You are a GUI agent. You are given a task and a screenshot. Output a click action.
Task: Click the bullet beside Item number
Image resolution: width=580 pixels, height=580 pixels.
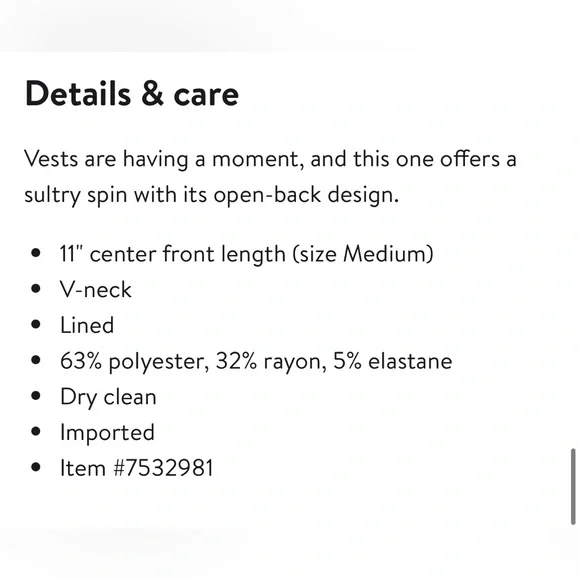click(36, 467)
